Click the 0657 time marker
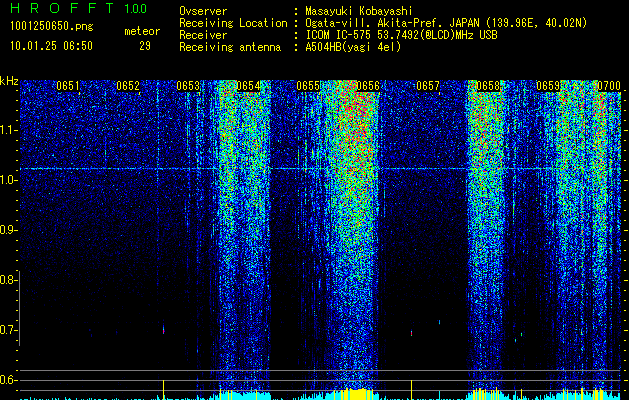Viewport: 629px width, 400px height. coord(428,86)
